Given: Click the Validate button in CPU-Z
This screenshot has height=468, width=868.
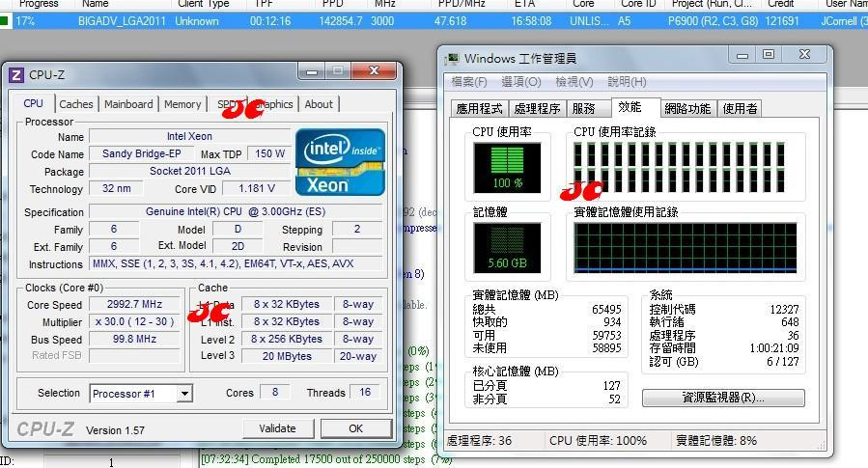Looking at the screenshot, I should tap(278, 428).
